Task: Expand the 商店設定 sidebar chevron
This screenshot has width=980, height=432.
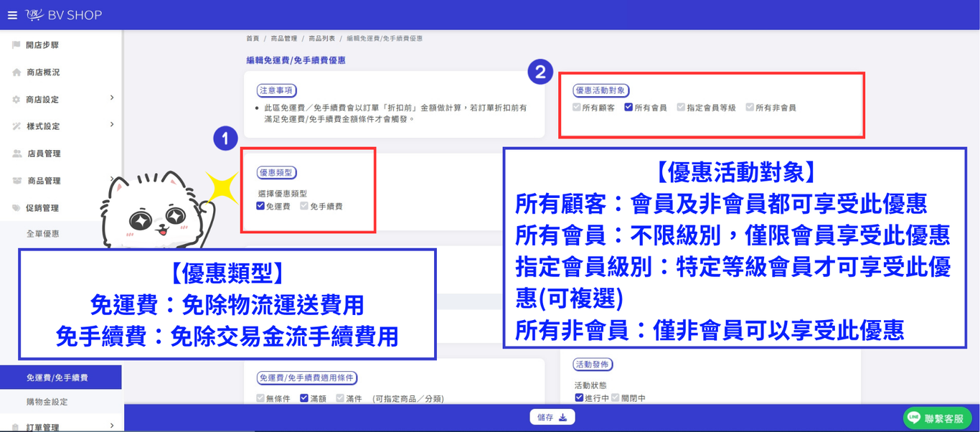Action: click(112, 98)
